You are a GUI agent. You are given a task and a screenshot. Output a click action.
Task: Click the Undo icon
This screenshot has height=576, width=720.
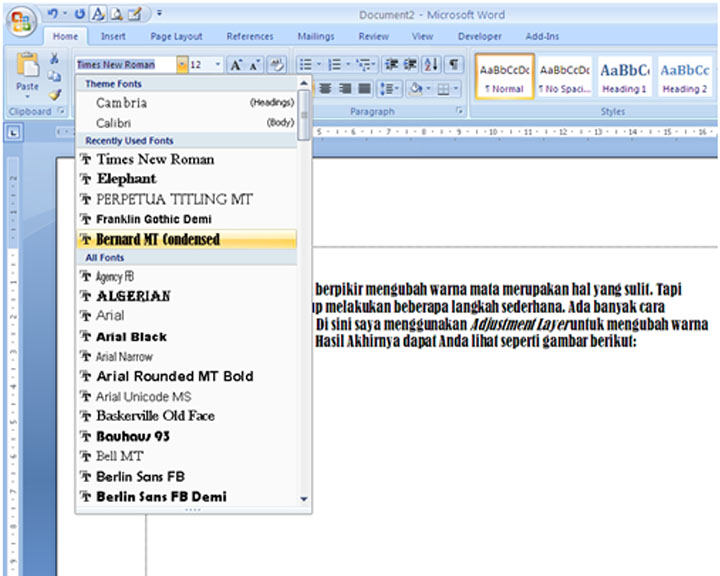click(x=53, y=14)
